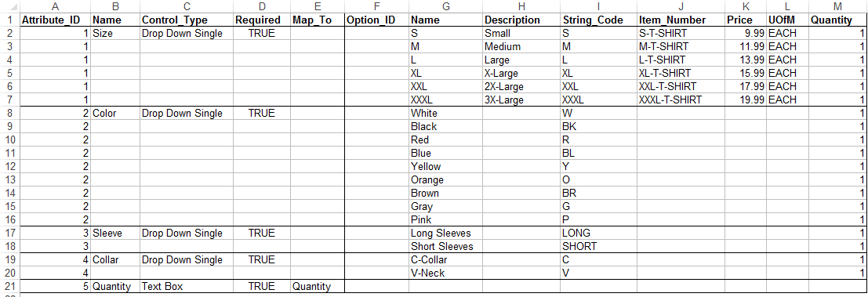Click the Map_To Quantity cell
The image size is (868, 297).
click(317, 287)
